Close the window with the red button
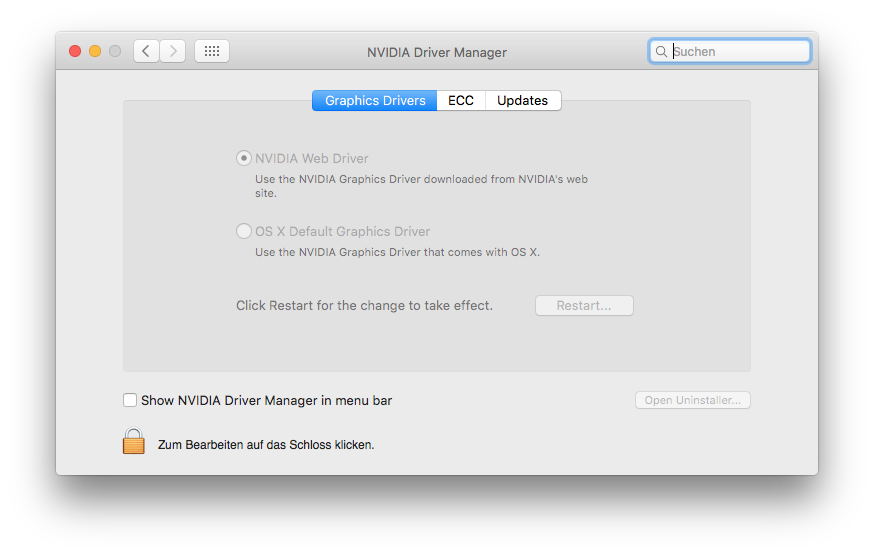The height and width of the screenshot is (555, 874). pos(75,51)
